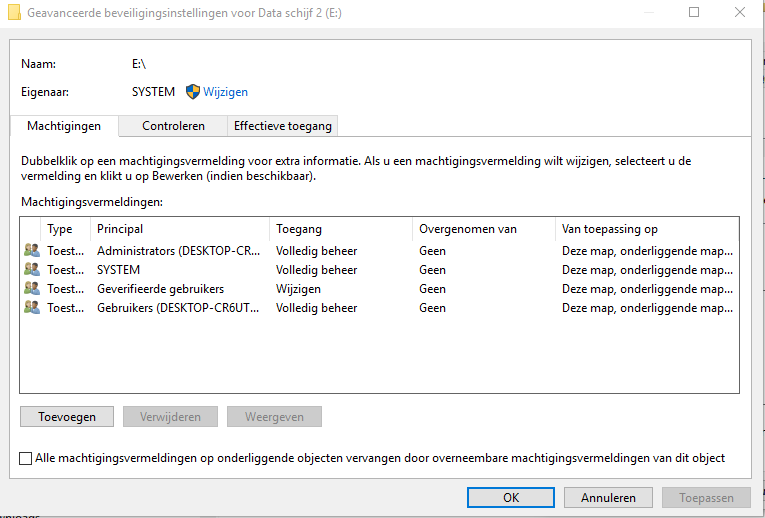This screenshot has height=518, width=765.
Task: Click the shield icon next to Wijzigen
Action: [193, 92]
